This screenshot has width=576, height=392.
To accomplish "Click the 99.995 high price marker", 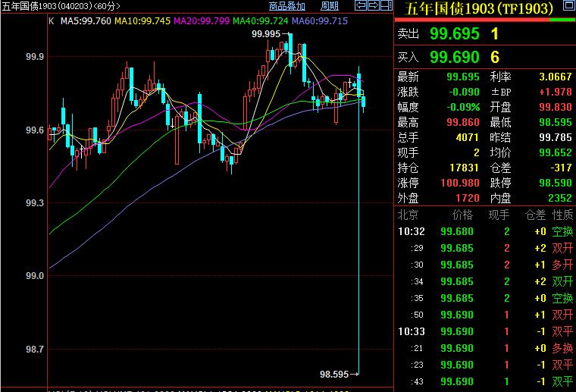I will click(x=266, y=33).
